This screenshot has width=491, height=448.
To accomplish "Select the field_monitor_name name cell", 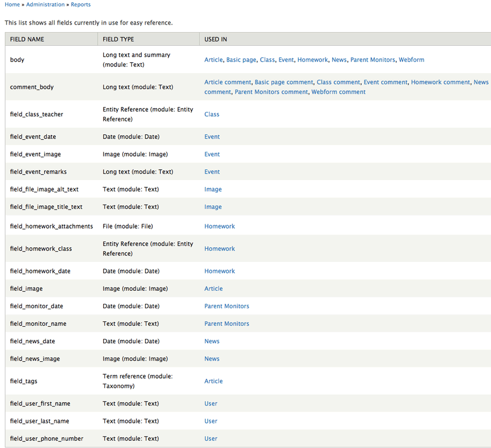I will (x=51, y=324).
